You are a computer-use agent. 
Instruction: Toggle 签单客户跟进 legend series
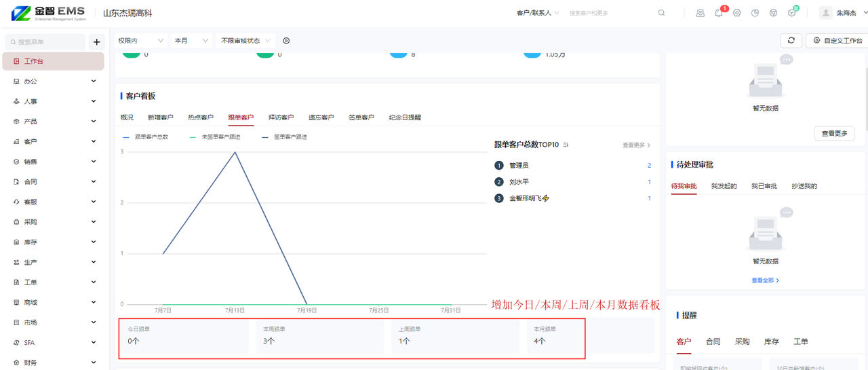click(284, 137)
